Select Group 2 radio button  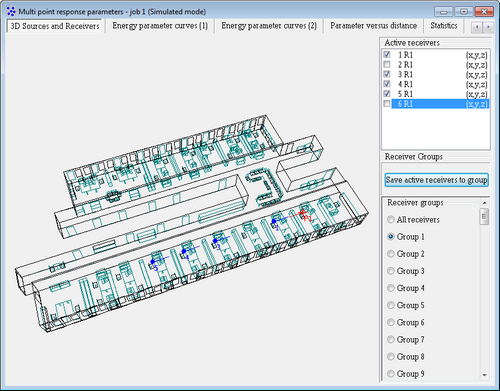[391, 254]
